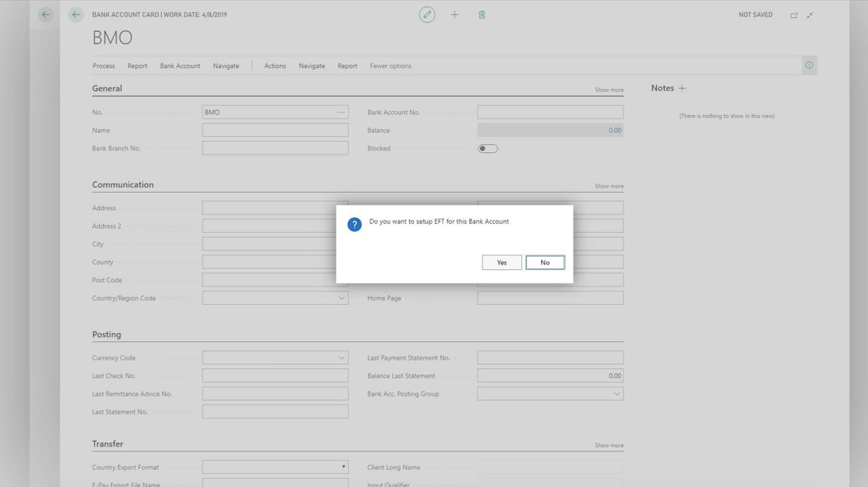The width and height of the screenshot is (868, 487).
Task: Click the Address input field
Action: [x=269, y=208]
